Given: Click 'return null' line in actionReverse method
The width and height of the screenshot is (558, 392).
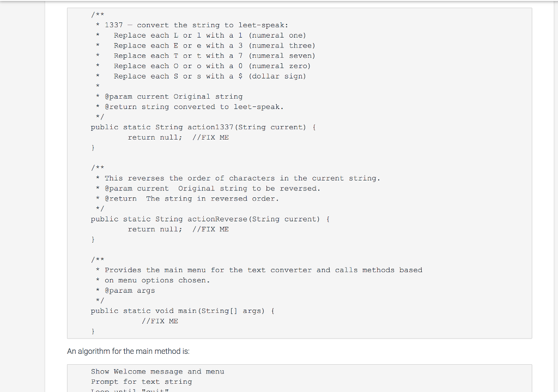Looking at the screenshot, I should [x=178, y=230].
